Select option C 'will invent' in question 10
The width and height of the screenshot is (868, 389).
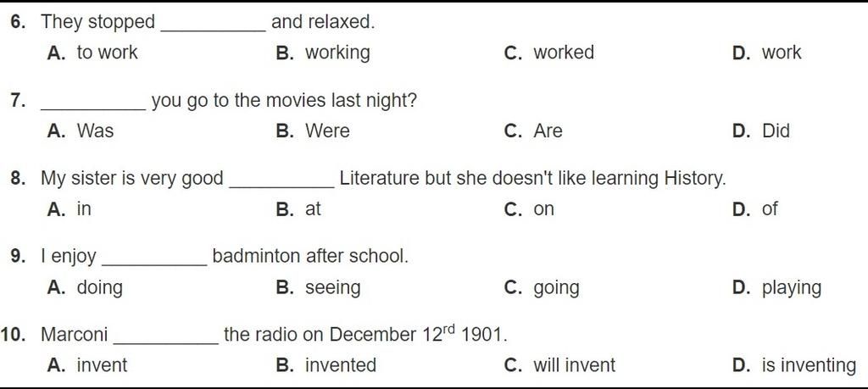click(560, 366)
